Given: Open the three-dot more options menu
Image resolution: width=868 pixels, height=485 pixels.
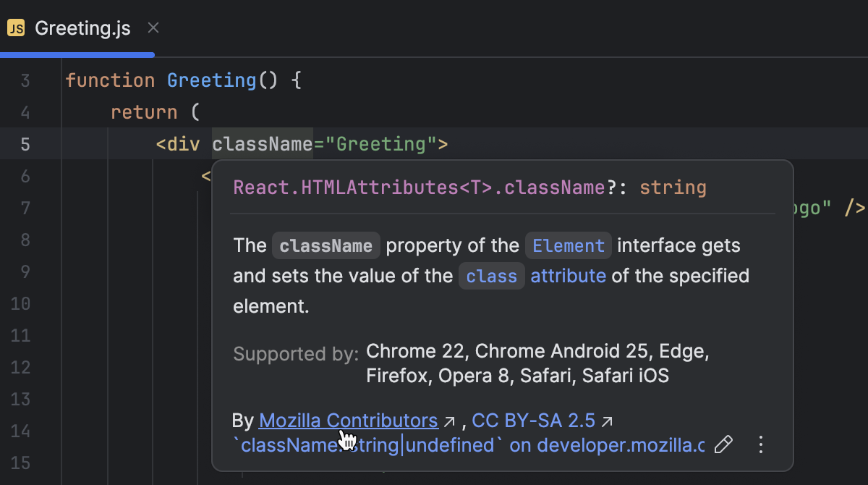Looking at the screenshot, I should [x=760, y=444].
